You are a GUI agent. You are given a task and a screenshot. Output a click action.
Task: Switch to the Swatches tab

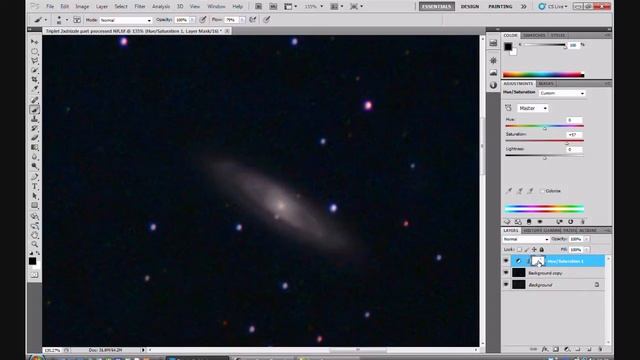click(534, 36)
